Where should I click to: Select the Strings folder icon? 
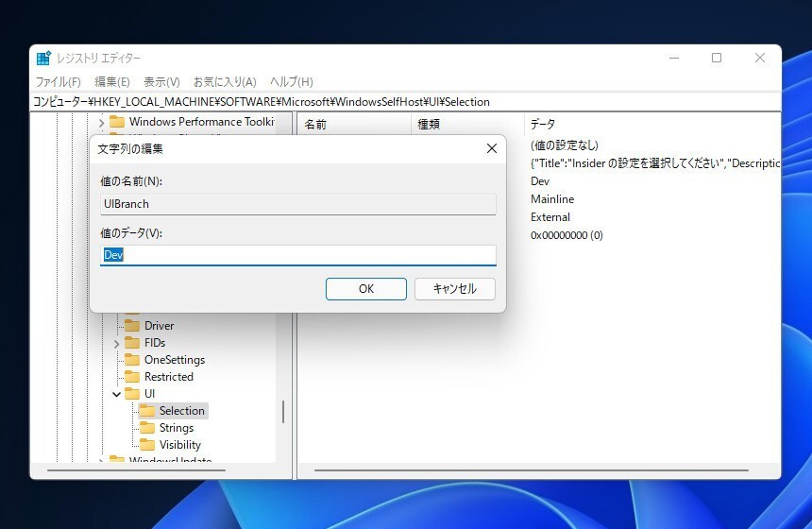click(147, 428)
